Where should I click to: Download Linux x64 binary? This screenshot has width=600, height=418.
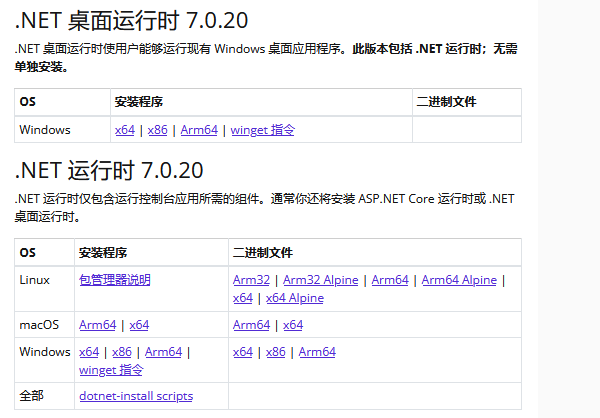(243, 298)
